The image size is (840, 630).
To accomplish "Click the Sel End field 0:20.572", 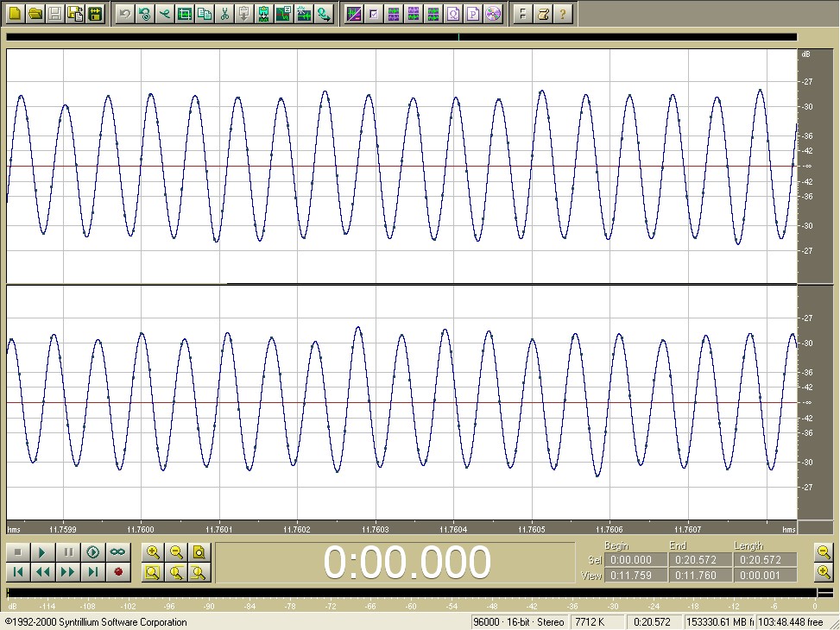I will [700, 560].
